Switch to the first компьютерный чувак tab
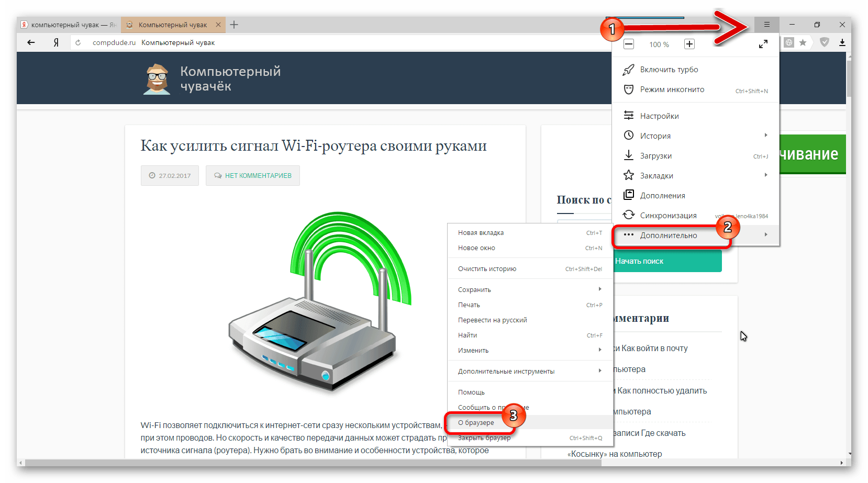This screenshot has width=868, height=483. pos(69,25)
